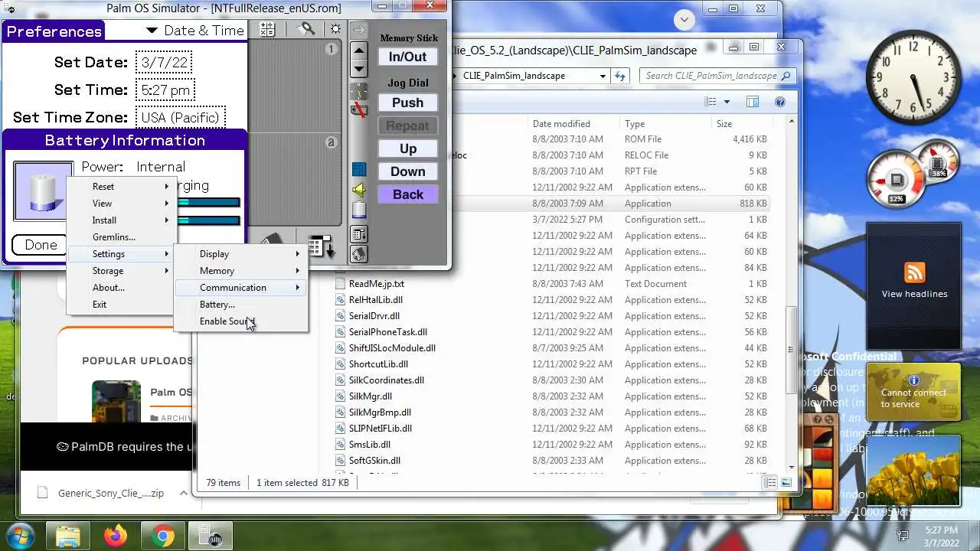
Task: Click the Explorer change view icon
Action: 710,102
